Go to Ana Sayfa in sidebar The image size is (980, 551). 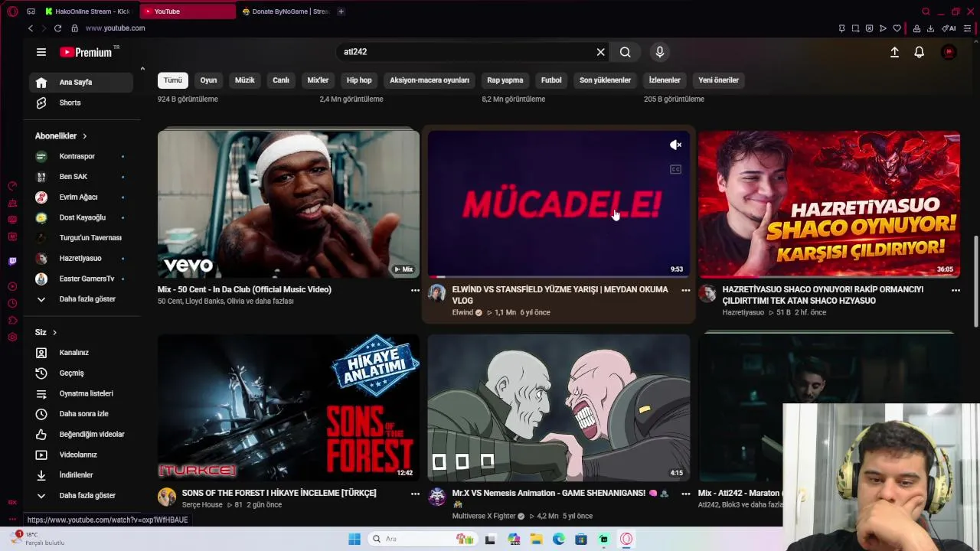81,82
